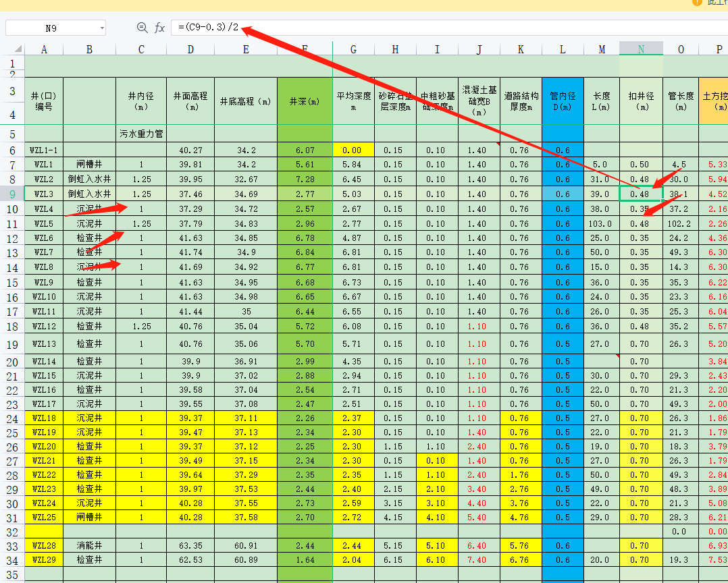Viewport: 728px width, 583px height.
Task: Click the header cell 管内径 D(m)
Action: tap(563, 101)
